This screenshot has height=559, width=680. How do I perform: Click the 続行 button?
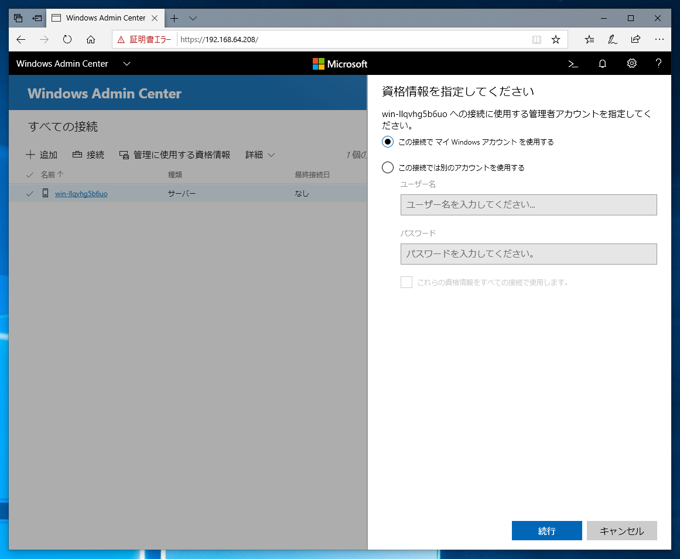546,530
